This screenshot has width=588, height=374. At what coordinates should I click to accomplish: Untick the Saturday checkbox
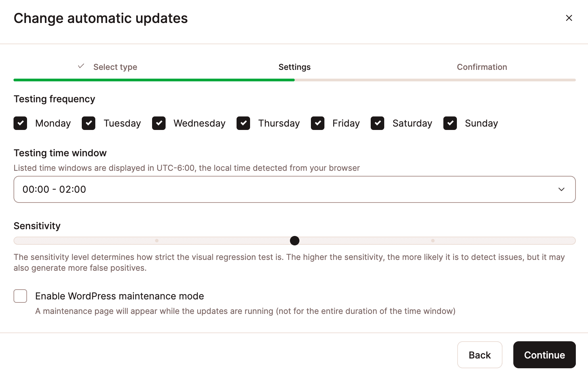point(377,123)
